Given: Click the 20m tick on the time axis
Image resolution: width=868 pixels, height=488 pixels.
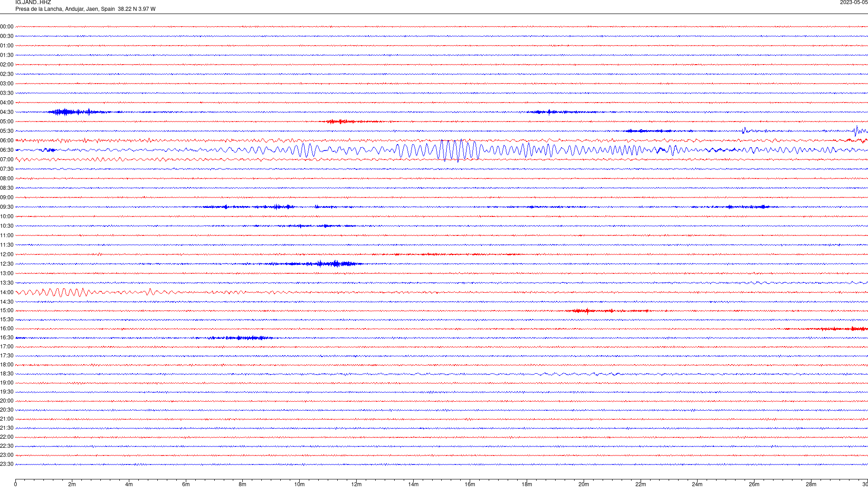Looking at the screenshot, I should pos(584,484).
